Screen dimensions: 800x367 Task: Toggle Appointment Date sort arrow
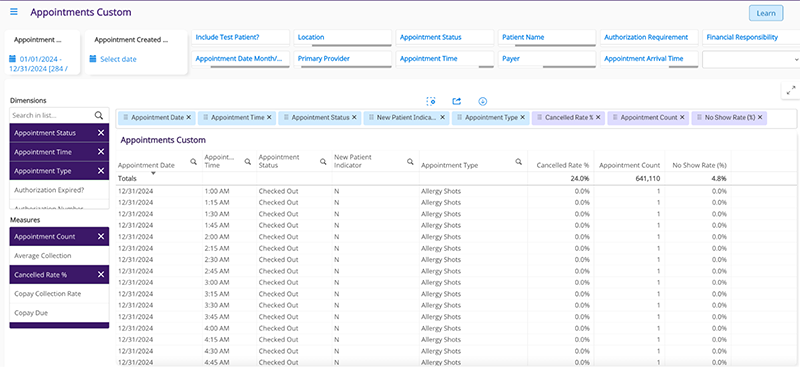153,174
